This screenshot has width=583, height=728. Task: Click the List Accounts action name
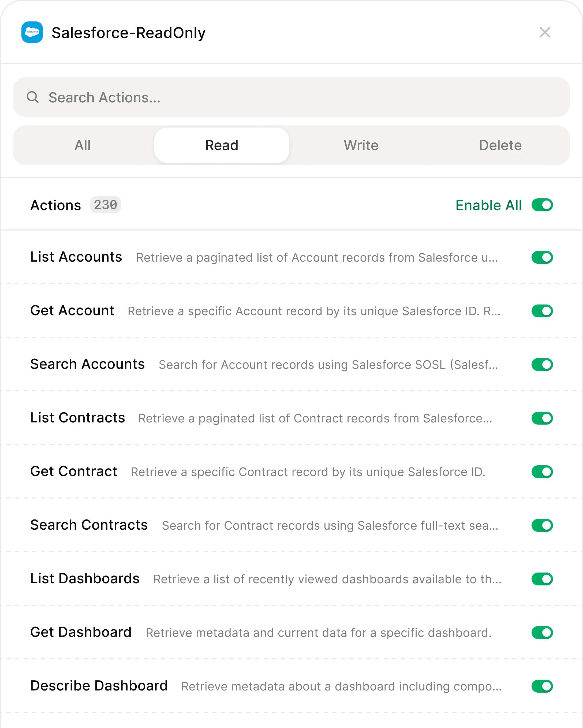coord(76,257)
